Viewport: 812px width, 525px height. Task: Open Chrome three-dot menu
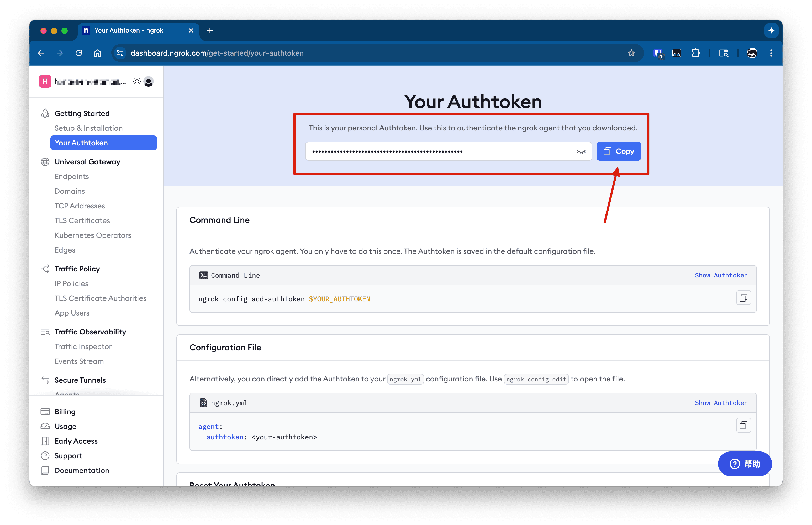771,53
